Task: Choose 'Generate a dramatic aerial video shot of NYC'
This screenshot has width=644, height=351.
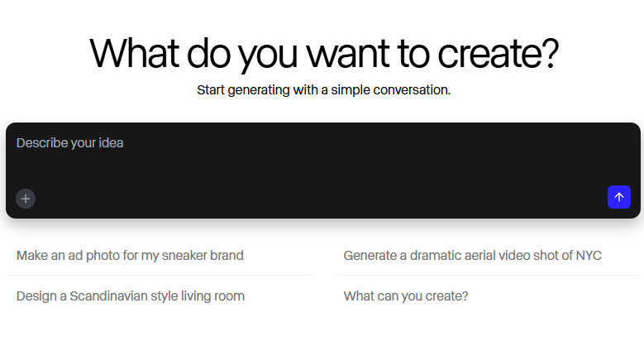Action: point(472,256)
